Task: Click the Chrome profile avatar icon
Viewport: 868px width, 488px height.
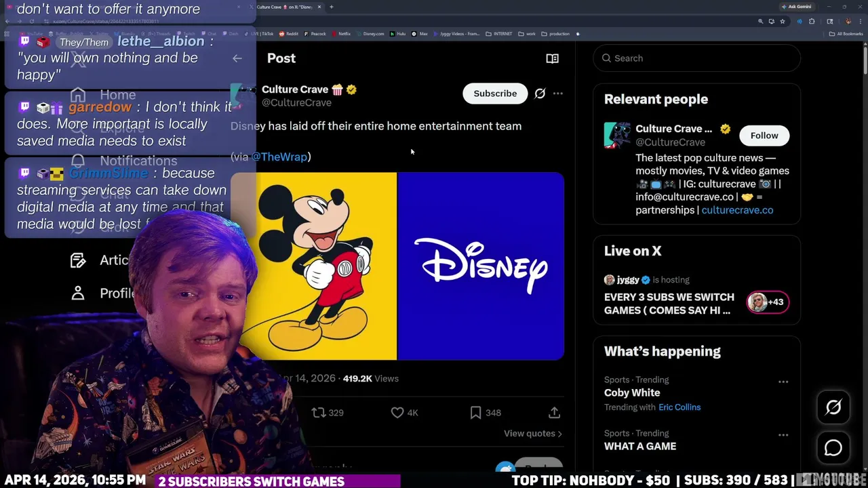Action: (x=848, y=22)
